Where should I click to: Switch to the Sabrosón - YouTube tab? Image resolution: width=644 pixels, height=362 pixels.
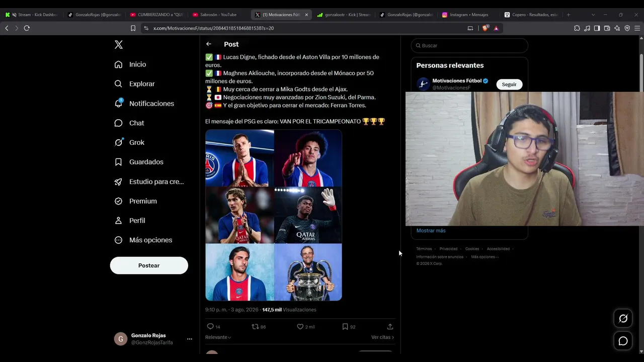(219, 15)
